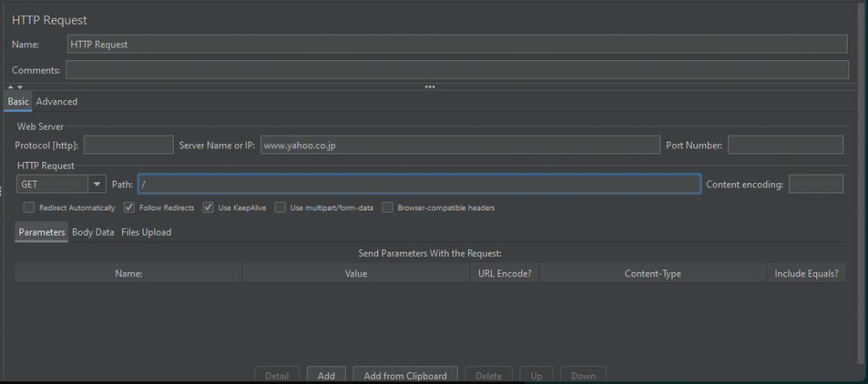Click the Add from Clipboard button
The image size is (868, 384).
click(405, 376)
